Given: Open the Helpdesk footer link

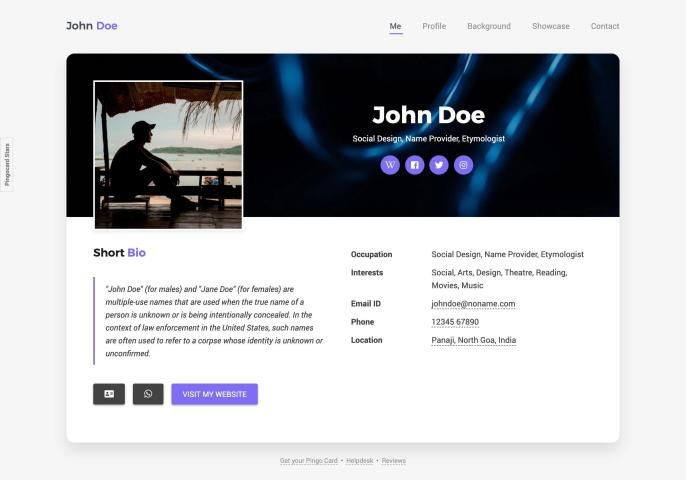Looking at the screenshot, I should pos(360,461).
